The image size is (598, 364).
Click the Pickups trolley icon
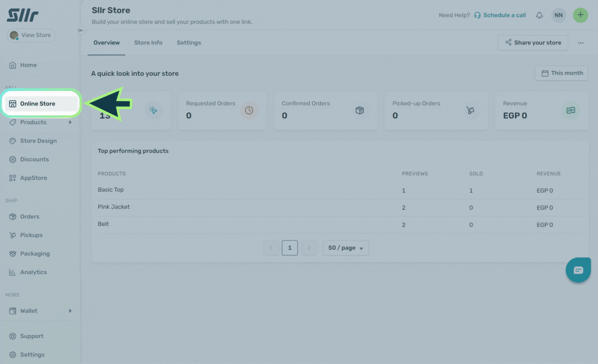coord(13,235)
